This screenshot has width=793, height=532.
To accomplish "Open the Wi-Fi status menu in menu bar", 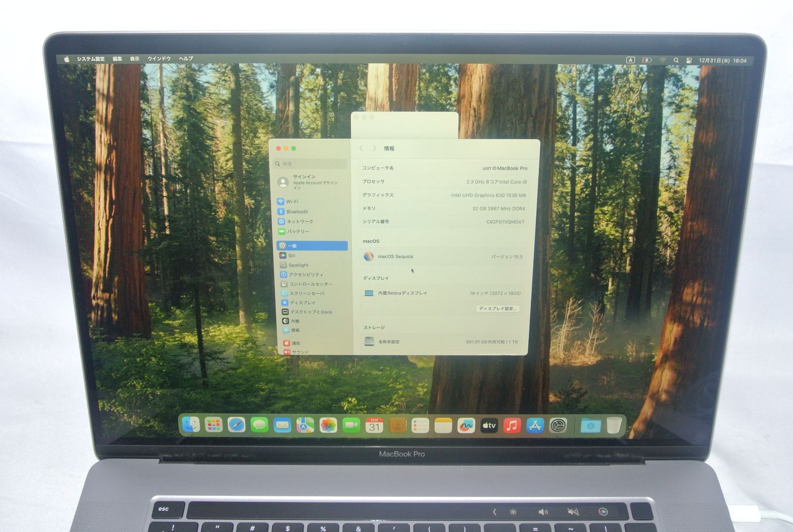I will 663,60.
